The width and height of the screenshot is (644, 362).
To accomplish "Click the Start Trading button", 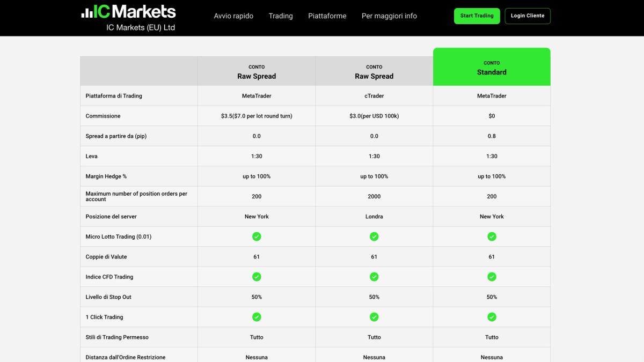I will pos(477,16).
